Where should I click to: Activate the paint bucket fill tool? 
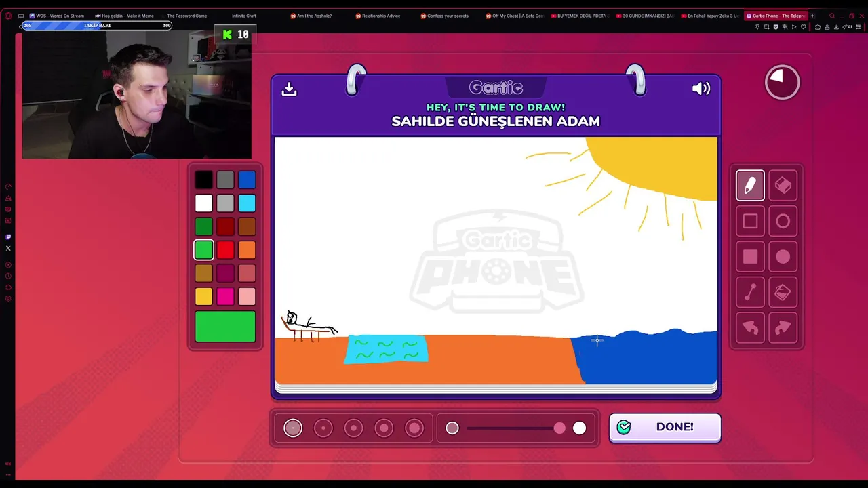783,292
